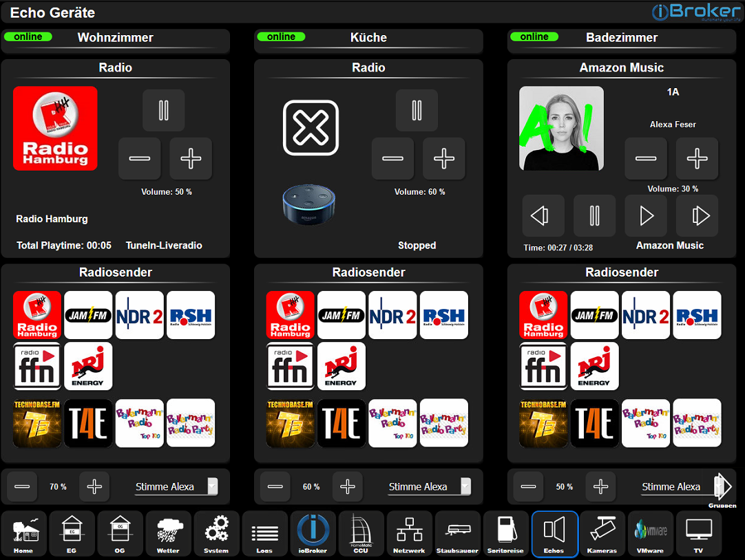
Task: Skip to previous track in Badezimmer
Action: 543,215
